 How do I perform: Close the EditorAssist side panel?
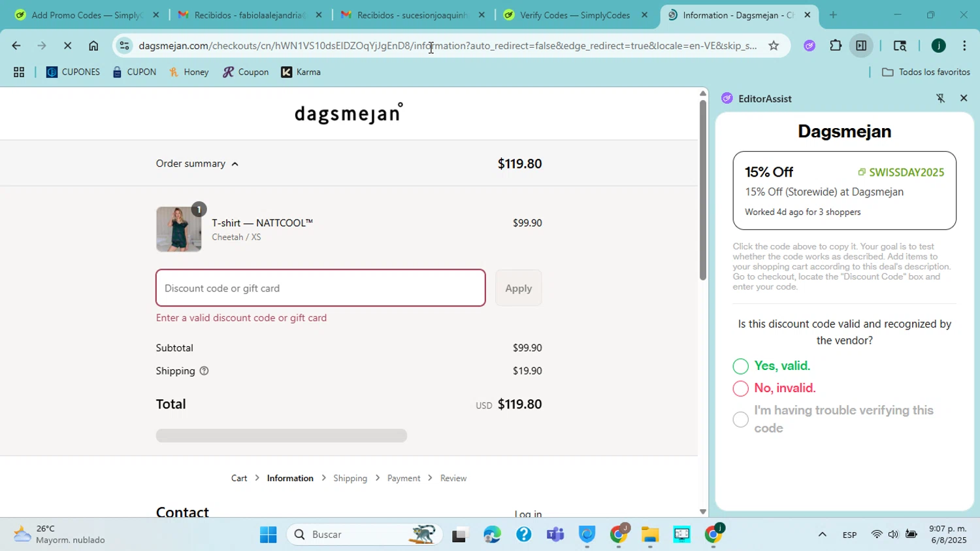[964, 98]
